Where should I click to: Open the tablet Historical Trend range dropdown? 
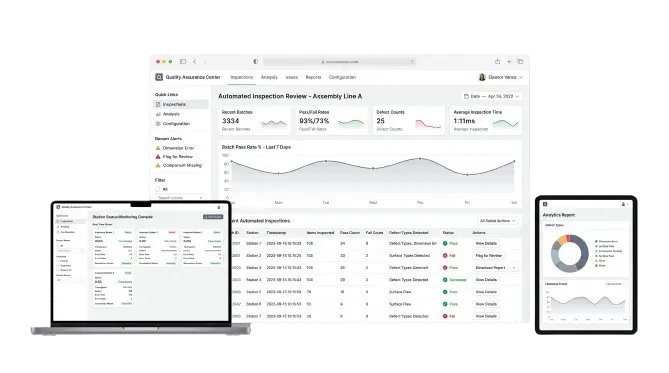click(615, 284)
